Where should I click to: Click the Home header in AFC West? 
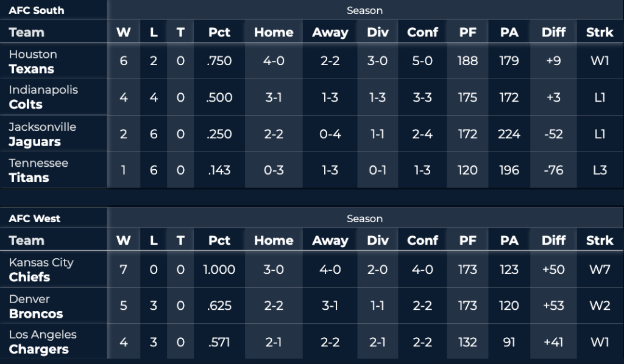point(274,240)
